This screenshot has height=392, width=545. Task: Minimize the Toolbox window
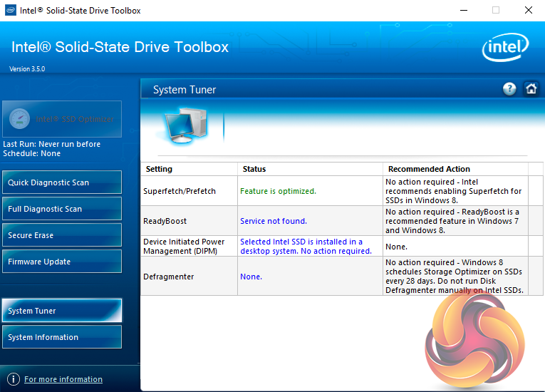(464, 11)
